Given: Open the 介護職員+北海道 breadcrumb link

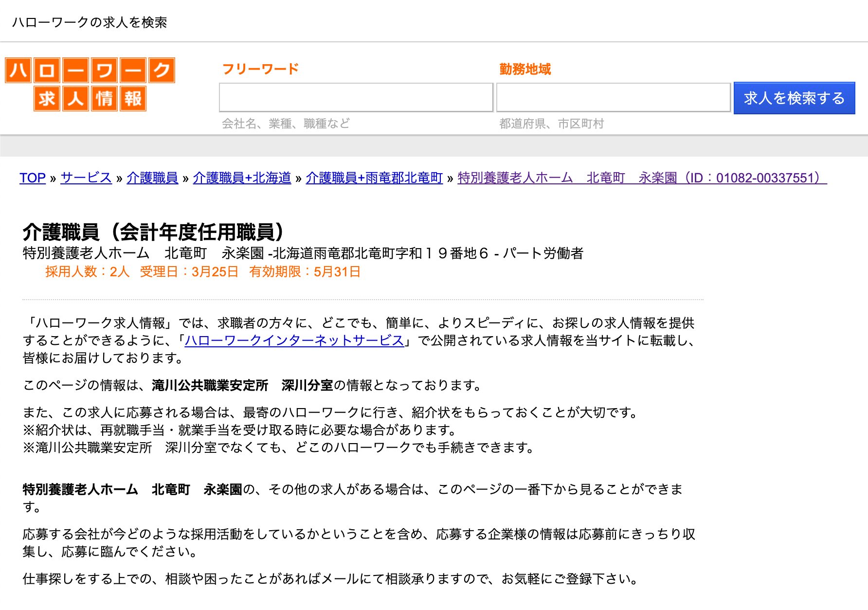Looking at the screenshot, I should pyautogui.click(x=242, y=179).
